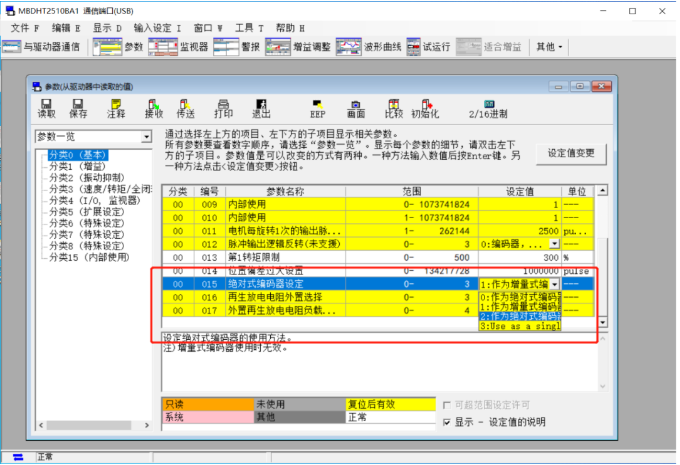This screenshot has width=680, height=465.
Task: Open the 输入设定 I menu
Action: (157, 28)
